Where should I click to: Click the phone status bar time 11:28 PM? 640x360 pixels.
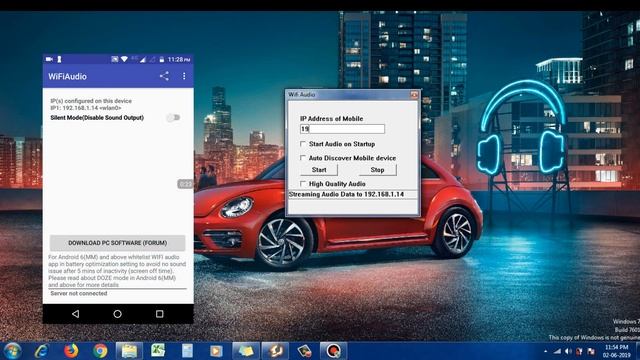(179, 60)
